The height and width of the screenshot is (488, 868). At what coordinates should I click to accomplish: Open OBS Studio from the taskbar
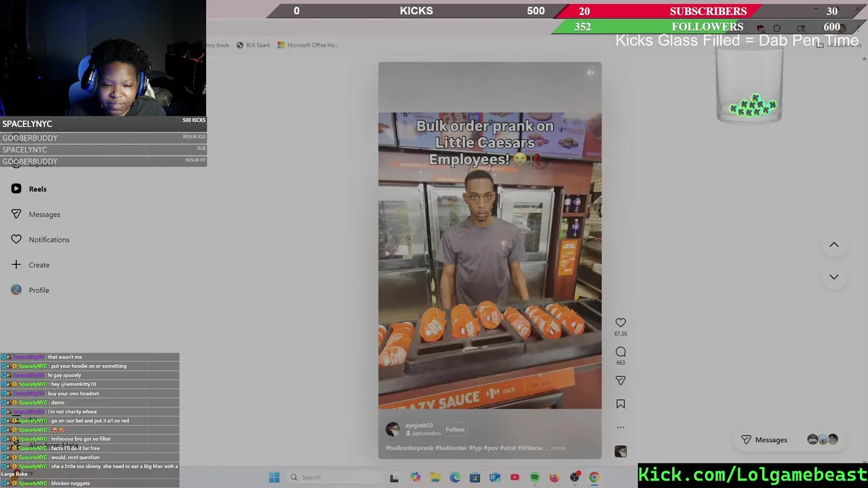click(x=575, y=477)
